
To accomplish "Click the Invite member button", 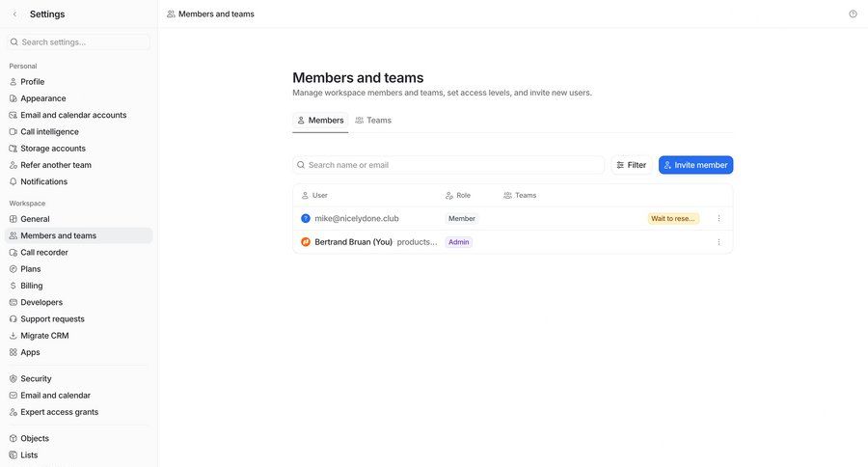I will (695, 165).
